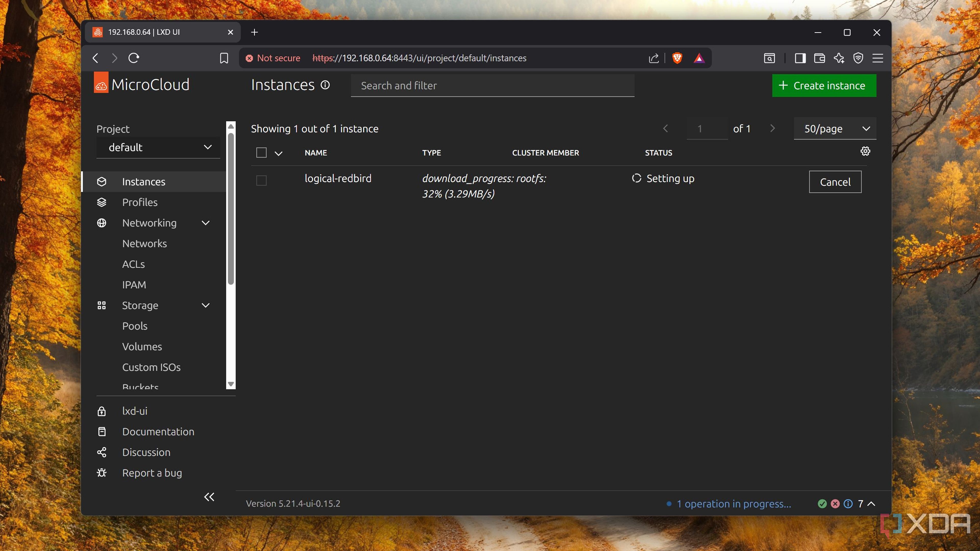
Task: Click the share icon in the address bar
Action: (654, 58)
